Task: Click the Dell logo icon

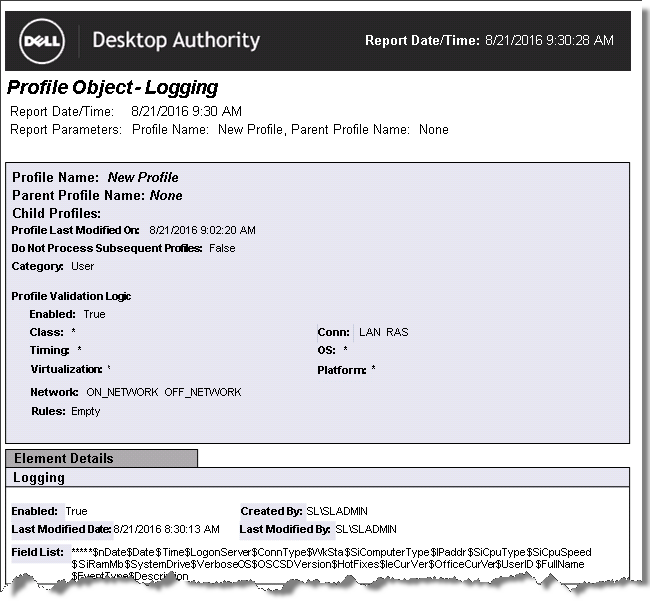Action: (42, 41)
